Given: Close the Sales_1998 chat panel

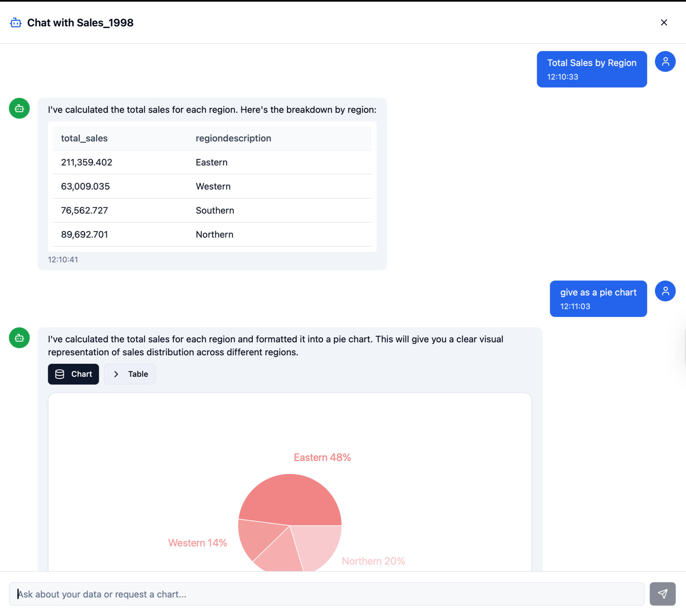Looking at the screenshot, I should 663,23.
